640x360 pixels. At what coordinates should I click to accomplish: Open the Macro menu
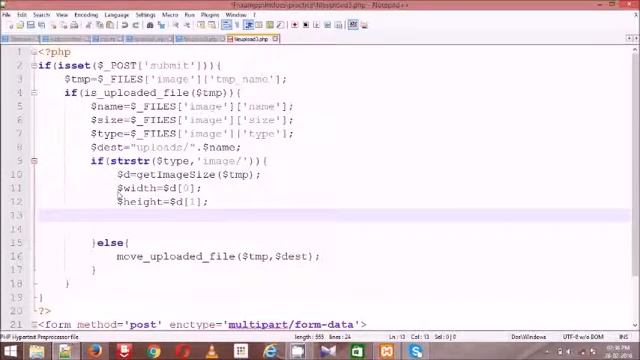pos(170,15)
